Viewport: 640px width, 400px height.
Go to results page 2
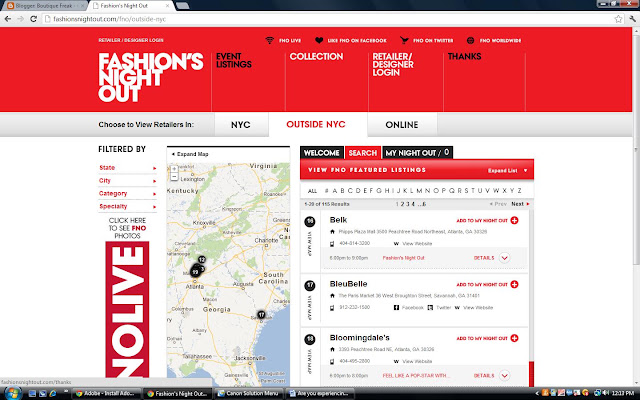click(402, 204)
